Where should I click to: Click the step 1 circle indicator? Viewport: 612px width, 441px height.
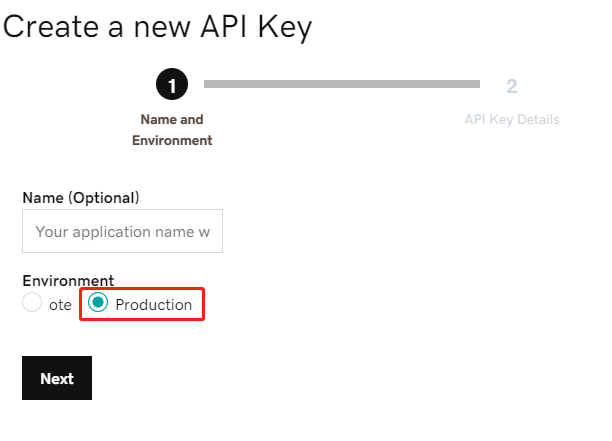pyautogui.click(x=172, y=86)
